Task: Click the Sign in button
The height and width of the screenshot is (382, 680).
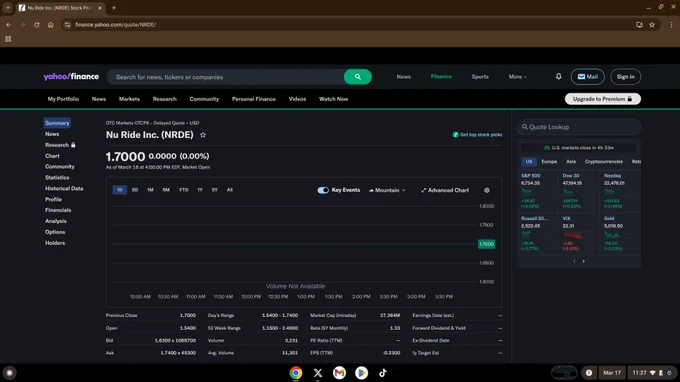Action: coord(625,77)
